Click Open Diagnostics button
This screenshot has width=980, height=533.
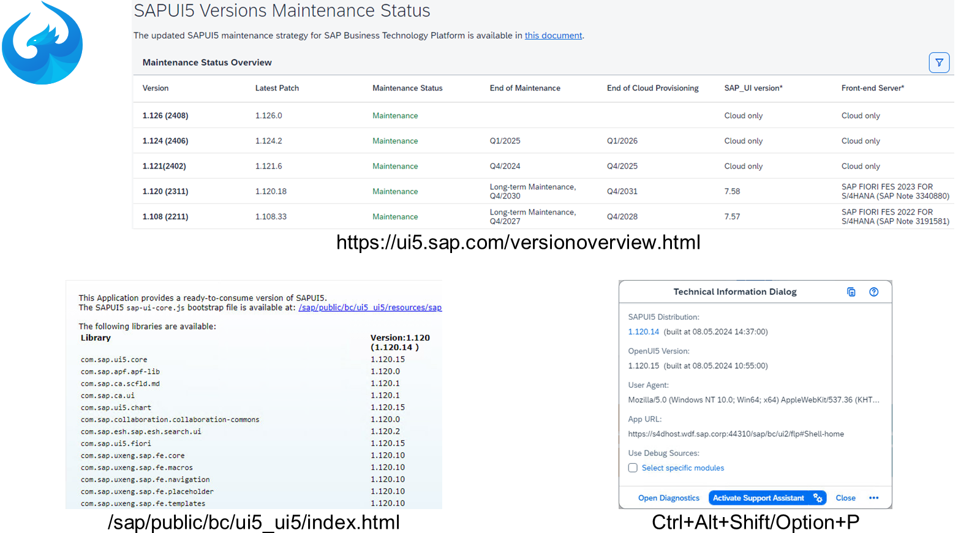click(668, 498)
